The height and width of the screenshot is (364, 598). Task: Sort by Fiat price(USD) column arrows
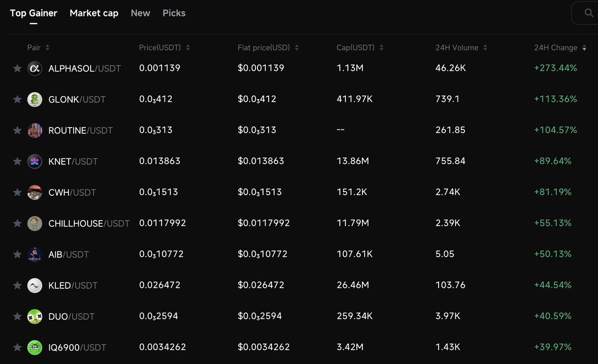[x=297, y=48]
